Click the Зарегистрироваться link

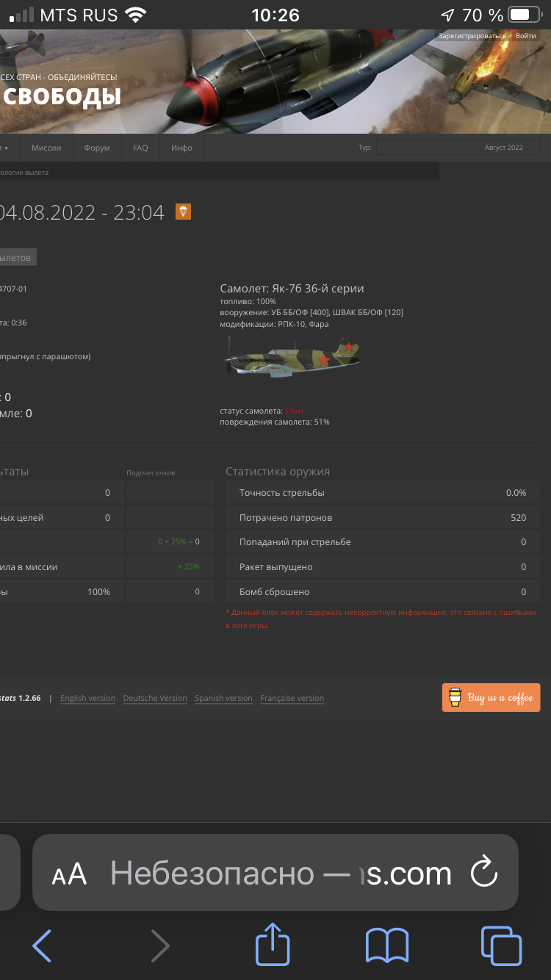(x=472, y=35)
